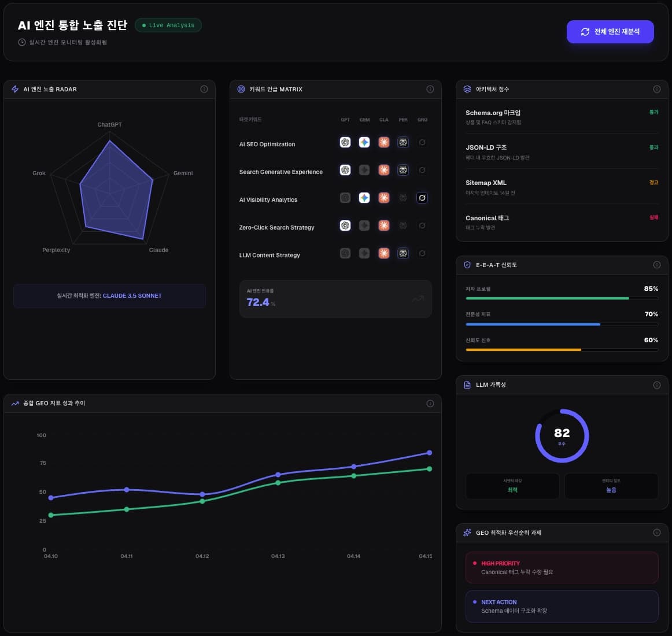This screenshot has width=672, height=636.
Task: Open info icon of 아키텍처 점수 panel
Action: click(656, 89)
